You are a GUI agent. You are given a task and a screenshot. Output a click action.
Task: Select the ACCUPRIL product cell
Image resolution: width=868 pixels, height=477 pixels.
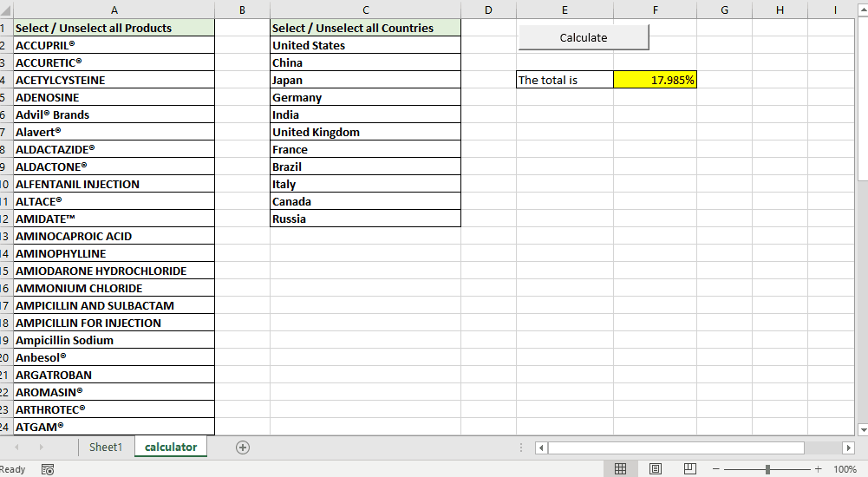[114, 45]
